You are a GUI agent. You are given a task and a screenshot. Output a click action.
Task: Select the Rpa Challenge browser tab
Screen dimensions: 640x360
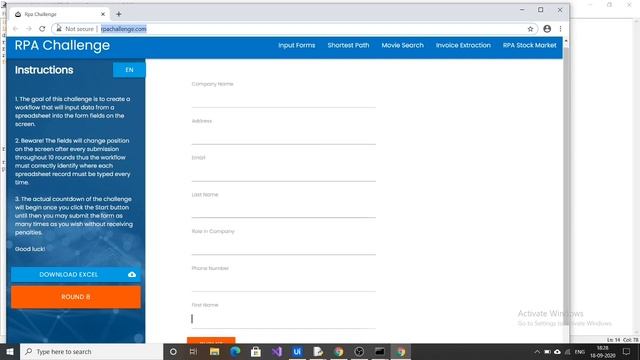click(x=59, y=14)
